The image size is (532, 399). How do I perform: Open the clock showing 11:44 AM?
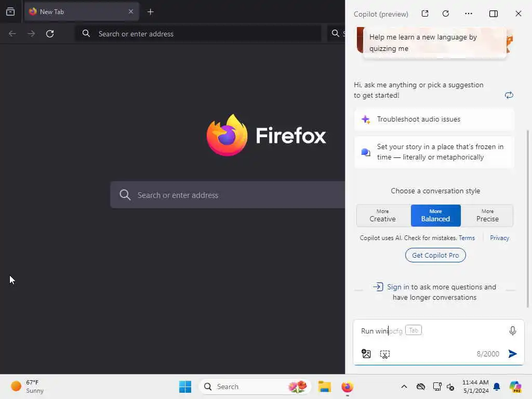(475, 387)
